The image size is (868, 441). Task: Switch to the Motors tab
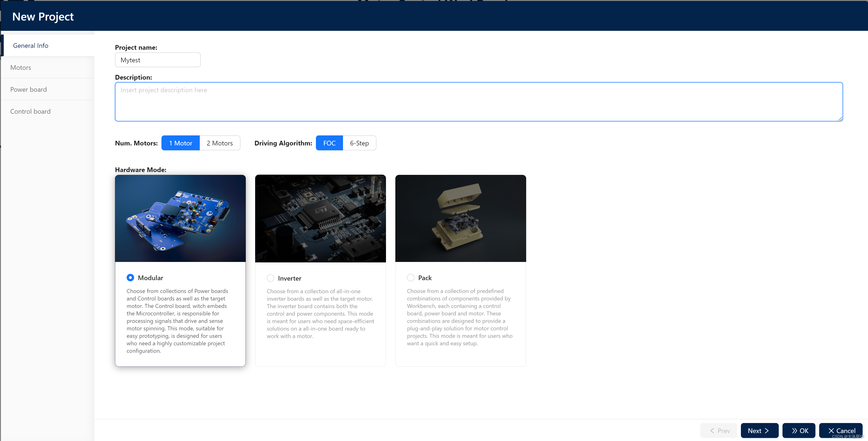(x=21, y=67)
